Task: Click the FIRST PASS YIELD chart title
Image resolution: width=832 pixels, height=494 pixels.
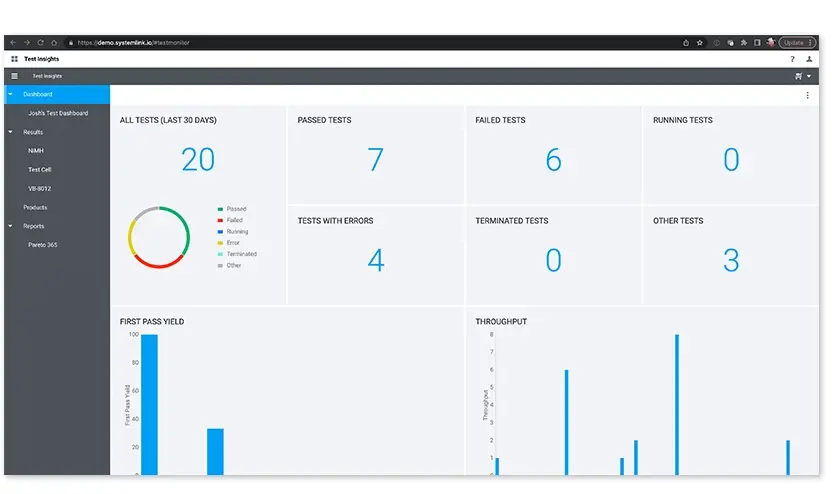Action: coord(152,322)
